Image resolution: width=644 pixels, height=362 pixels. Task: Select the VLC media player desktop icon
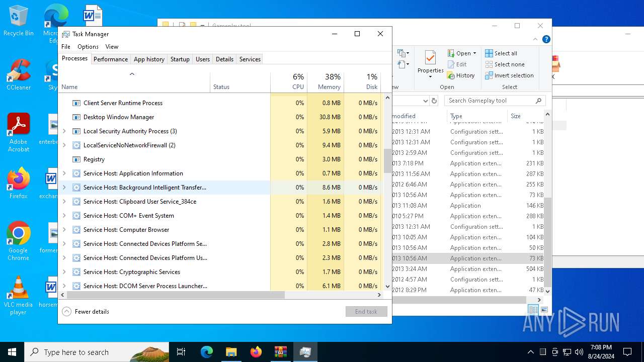(19, 295)
